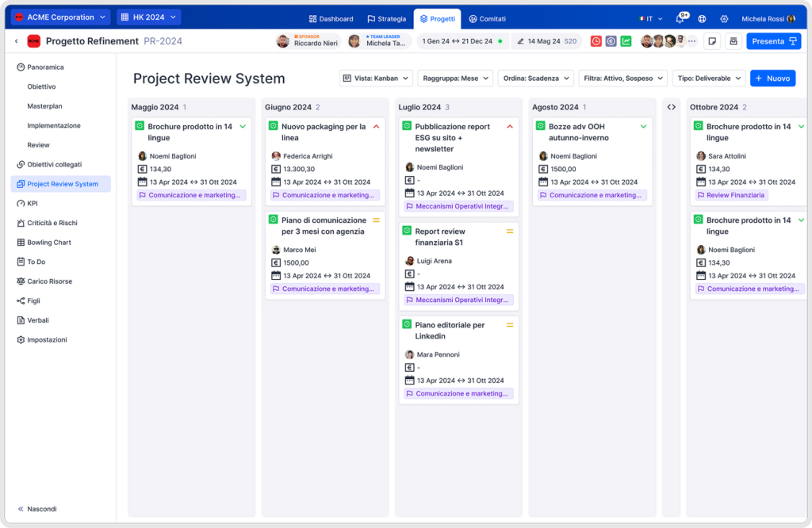Hide the sidebar with Nascondi
The image size is (812, 528).
[x=36, y=509]
